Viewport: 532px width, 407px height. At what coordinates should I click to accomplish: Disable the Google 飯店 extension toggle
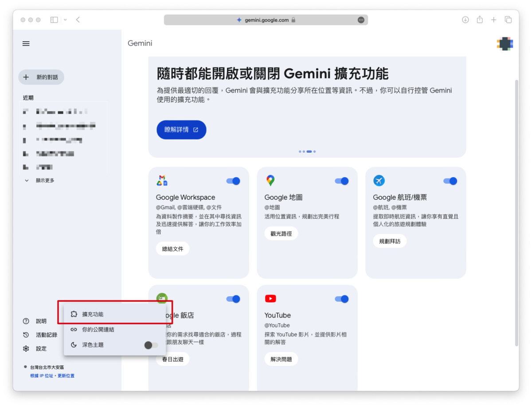233,299
